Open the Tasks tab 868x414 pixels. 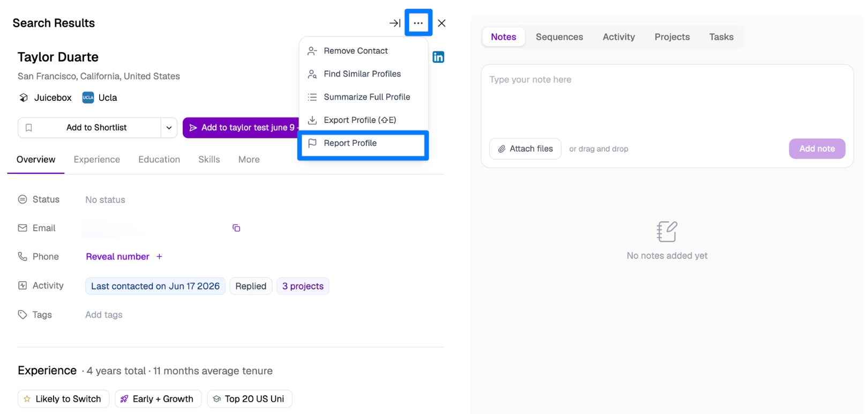pos(721,37)
